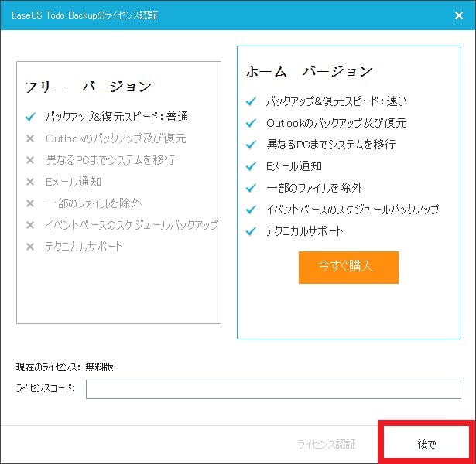Click the orange 今すぐ購入 button
The image size is (476, 464).
pos(348,267)
